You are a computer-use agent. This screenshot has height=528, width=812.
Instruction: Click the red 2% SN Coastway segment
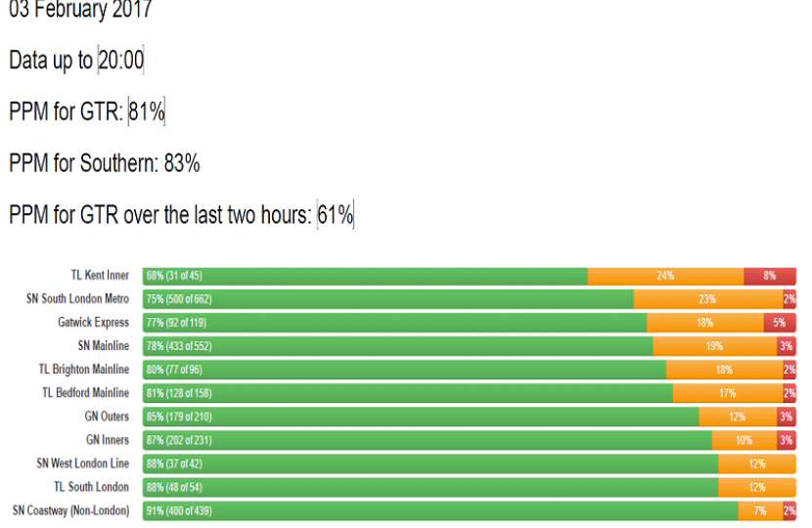[x=789, y=510]
